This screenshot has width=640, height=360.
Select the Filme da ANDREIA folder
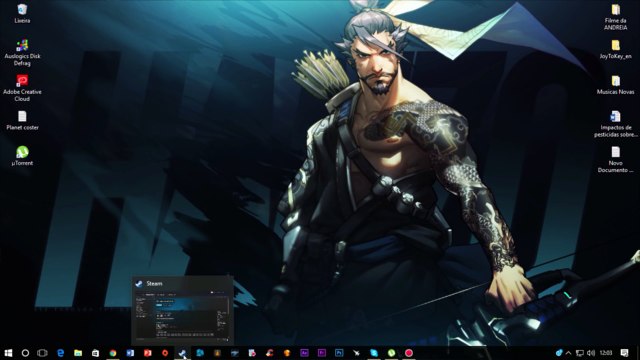click(x=616, y=17)
